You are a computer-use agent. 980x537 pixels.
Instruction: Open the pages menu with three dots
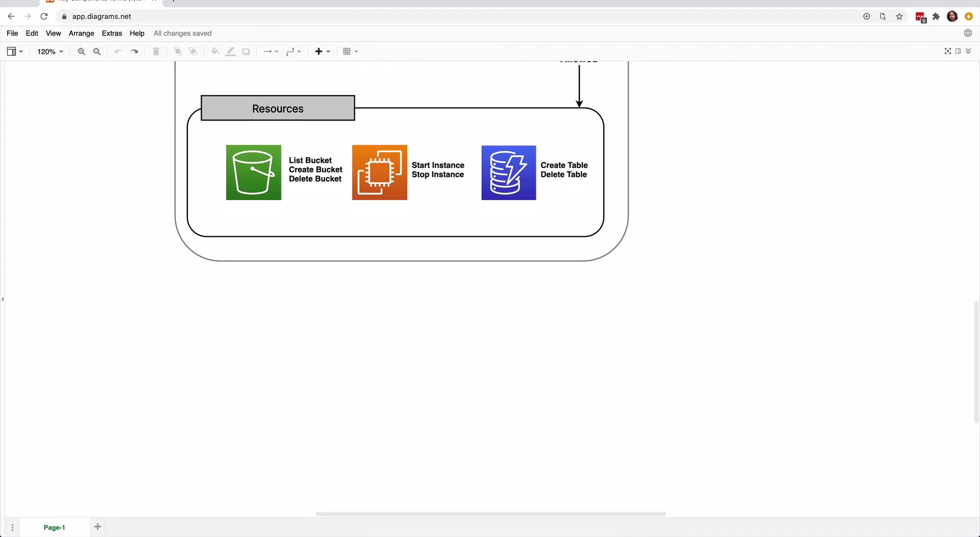tap(13, 527)
